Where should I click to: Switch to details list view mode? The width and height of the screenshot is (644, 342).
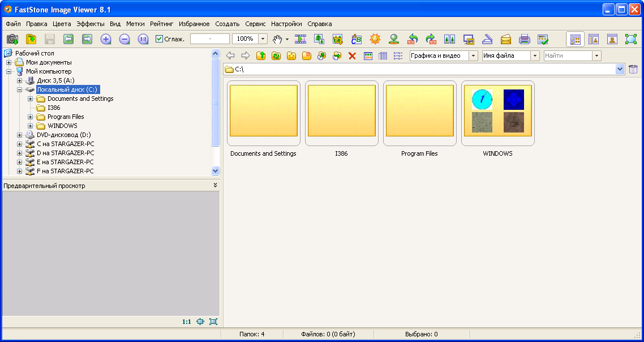tap(383, 55)
